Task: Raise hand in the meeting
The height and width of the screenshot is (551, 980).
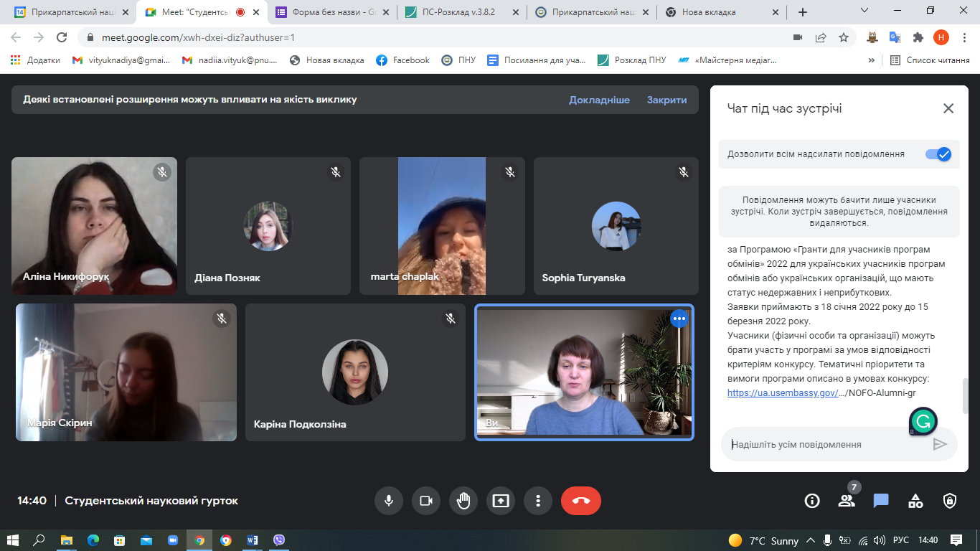Action: [x=463, y=501]
